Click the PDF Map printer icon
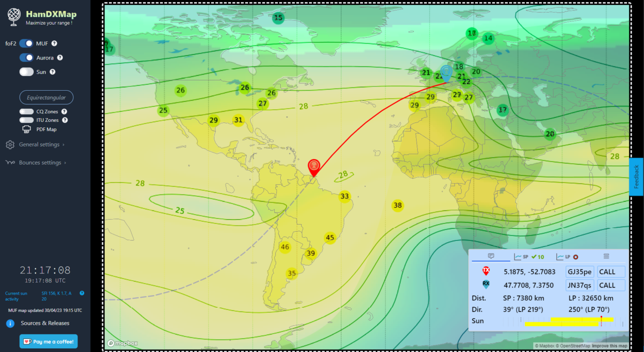644x352 pixels. click(x=27, y=129)
